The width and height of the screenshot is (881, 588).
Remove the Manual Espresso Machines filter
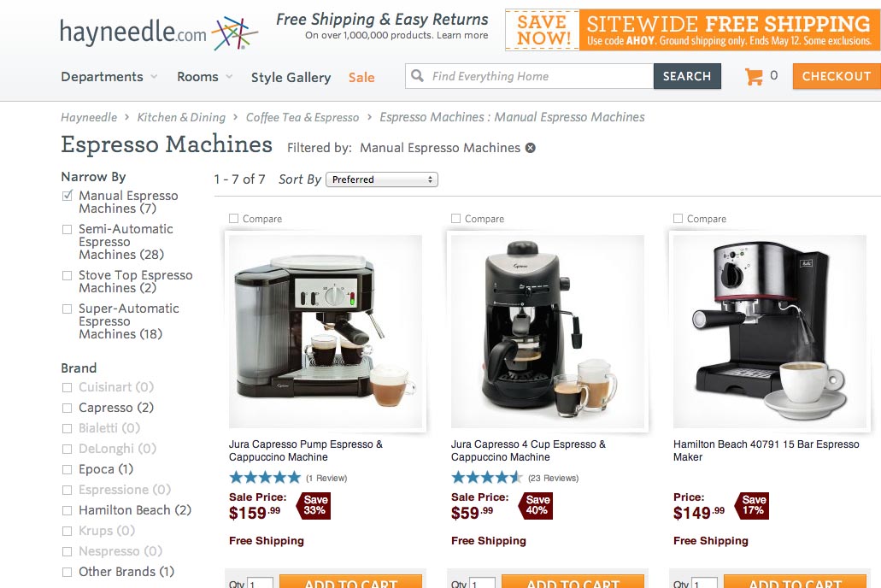[531, 148]
